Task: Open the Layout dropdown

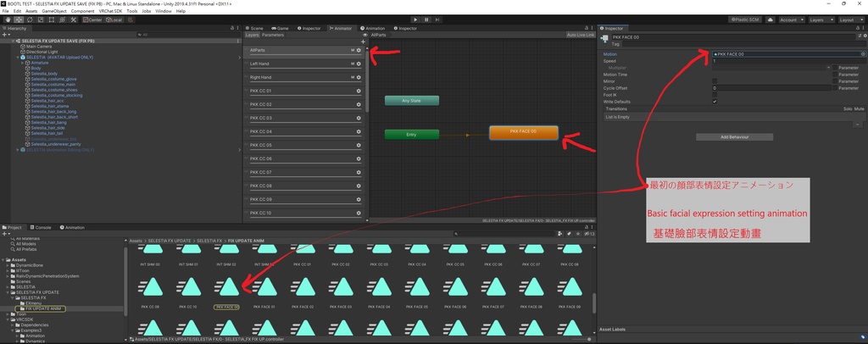Action: pyautogui.click(x=850, y=19)
